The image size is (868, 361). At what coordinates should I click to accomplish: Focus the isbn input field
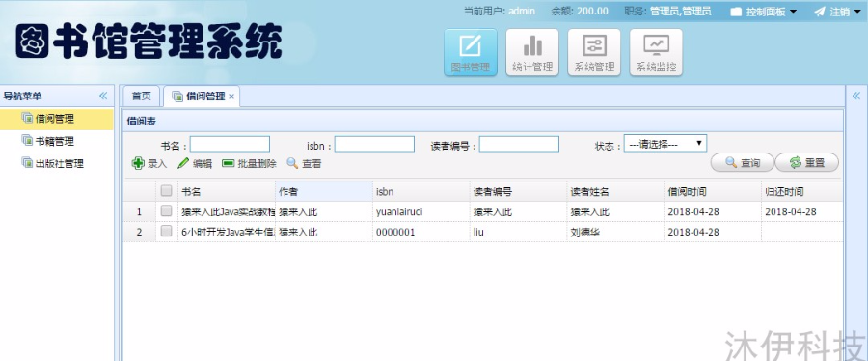374,144
